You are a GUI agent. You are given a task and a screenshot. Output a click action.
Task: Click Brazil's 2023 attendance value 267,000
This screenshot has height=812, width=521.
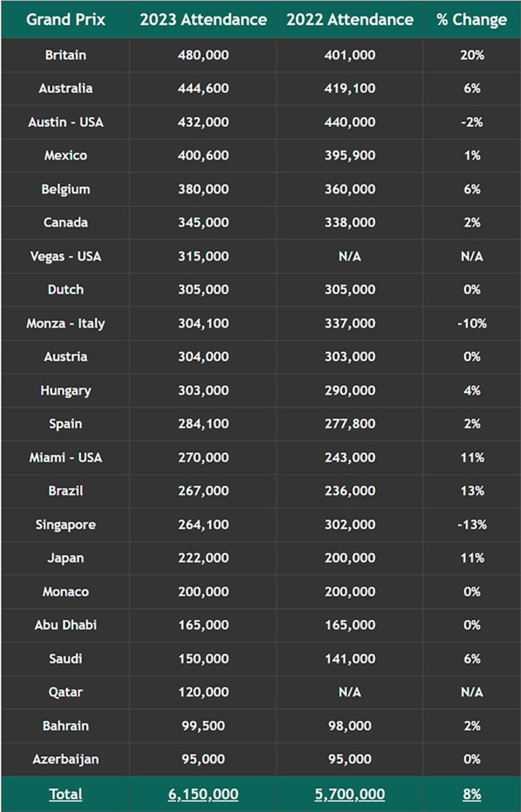coord(204,491)
